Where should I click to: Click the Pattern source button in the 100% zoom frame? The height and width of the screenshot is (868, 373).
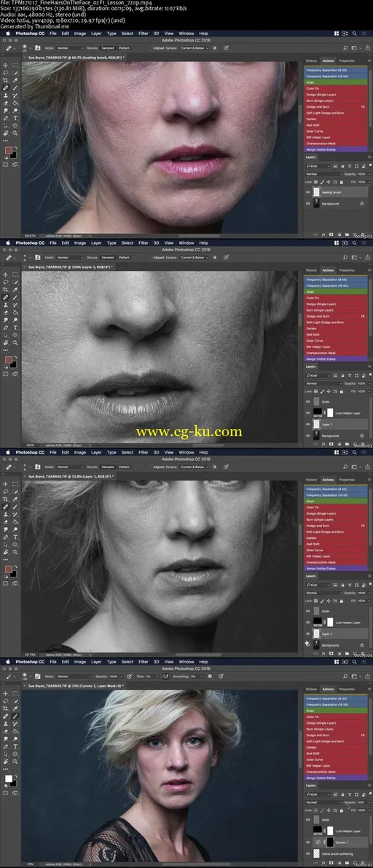tap(124, 257)
